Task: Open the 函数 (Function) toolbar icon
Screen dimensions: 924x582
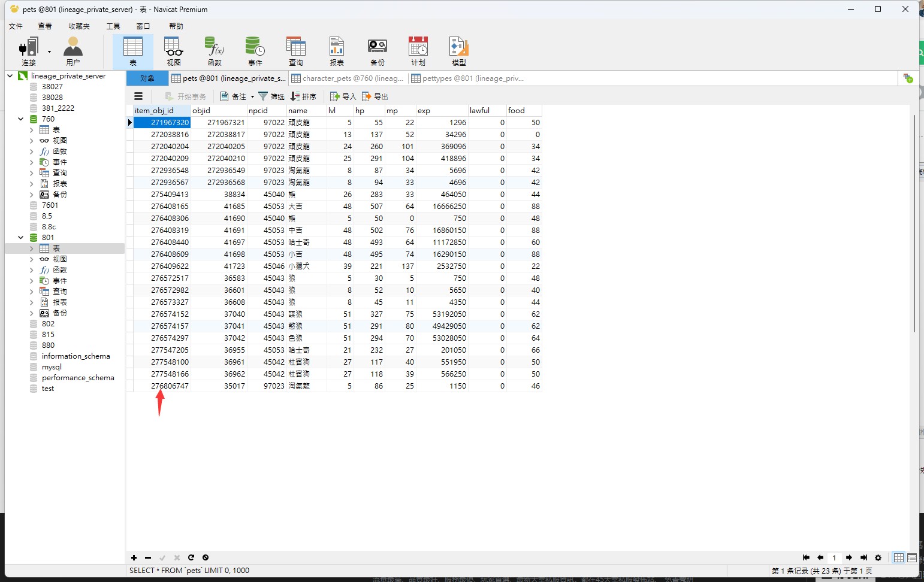Action: [x=215, y=51]
